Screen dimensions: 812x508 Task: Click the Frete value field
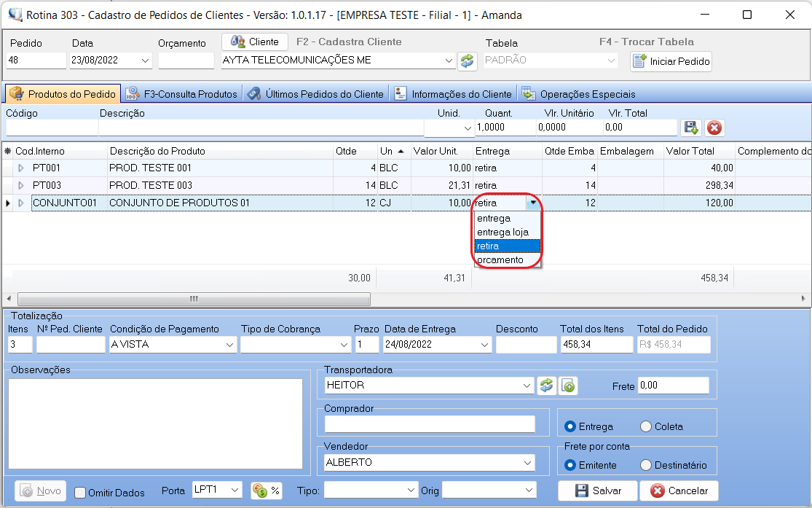click(x=673, y=386)
